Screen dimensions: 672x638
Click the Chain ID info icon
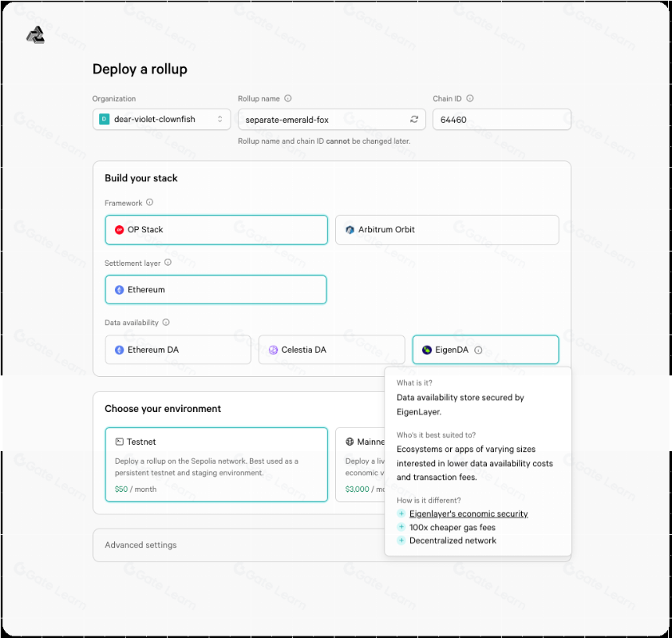[470, 99]
